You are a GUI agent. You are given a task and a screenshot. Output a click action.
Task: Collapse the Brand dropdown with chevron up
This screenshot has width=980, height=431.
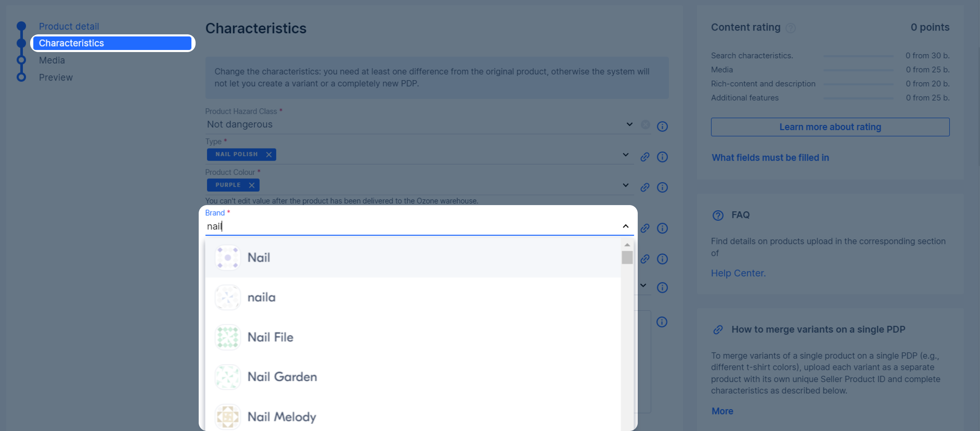626,226
